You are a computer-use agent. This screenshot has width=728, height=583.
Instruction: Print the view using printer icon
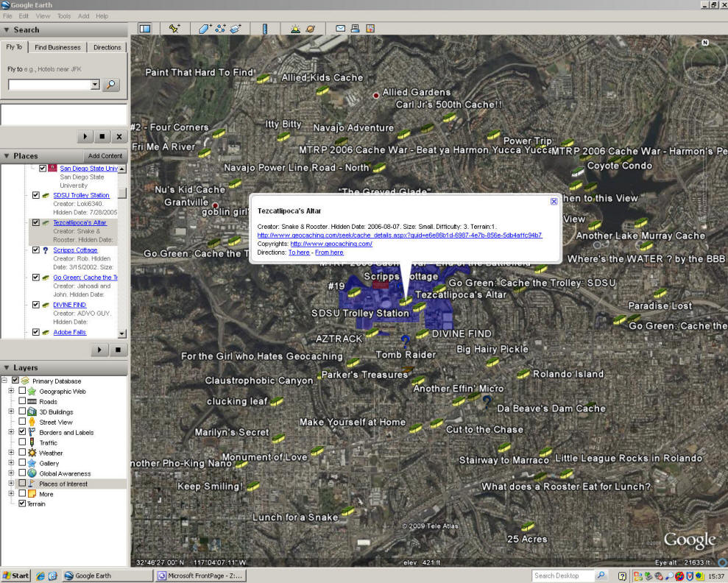(356, 29)
